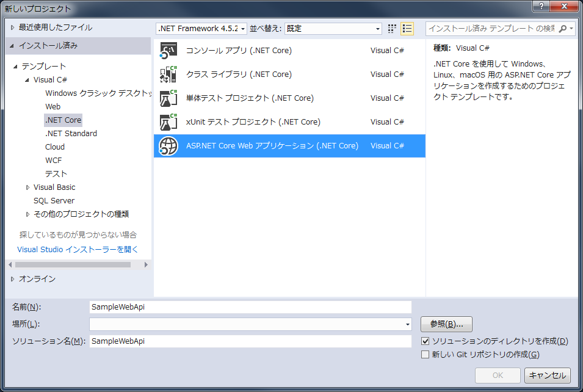This screenshot has height=392, width=583.
Task: Select the .NET Core category
Action: (63, 120)
